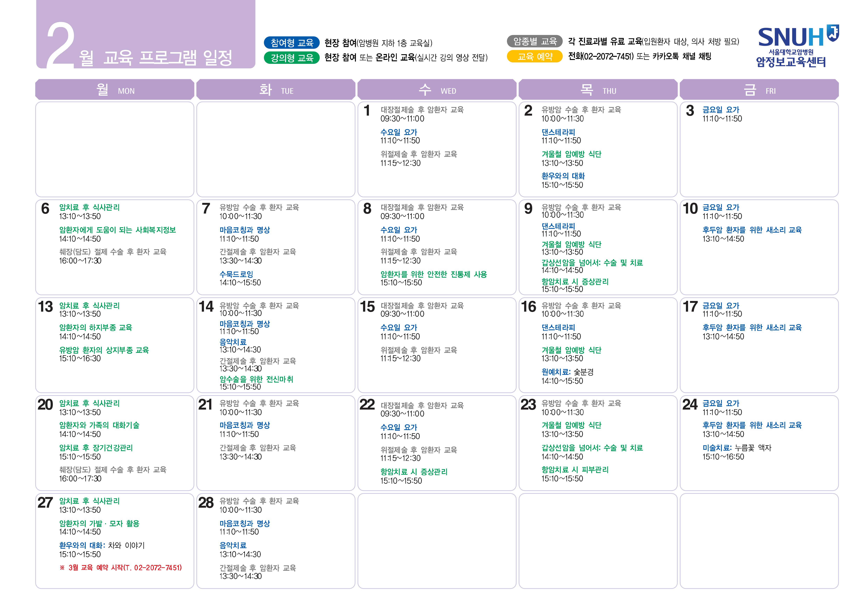Click 암수술을 위한 전신마취 on day 14
868x614 pixels.
point(256,379)
